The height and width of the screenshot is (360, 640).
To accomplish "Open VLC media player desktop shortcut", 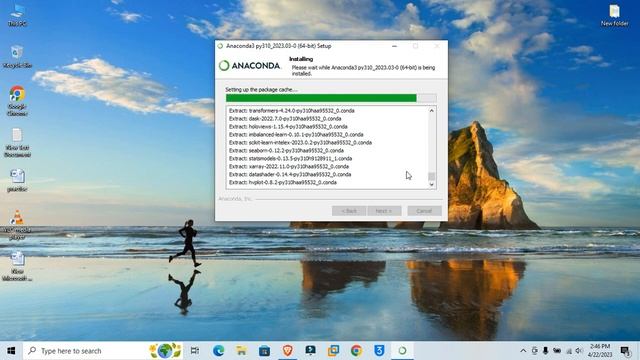I will tap(17, 224).
